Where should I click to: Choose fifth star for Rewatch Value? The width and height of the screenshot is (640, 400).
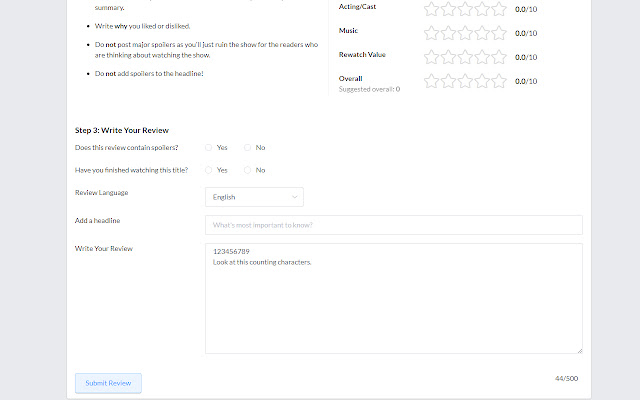(x=499, y=57)
